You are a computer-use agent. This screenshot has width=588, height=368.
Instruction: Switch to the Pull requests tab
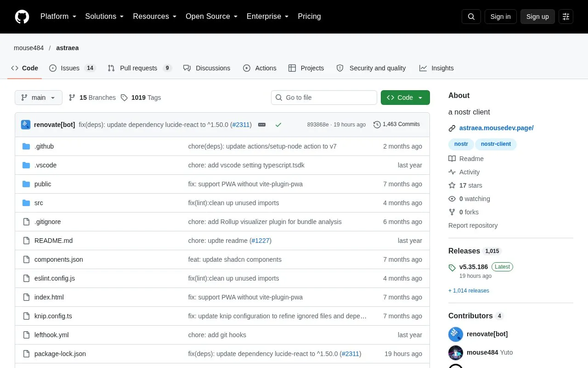coord(139,68)
